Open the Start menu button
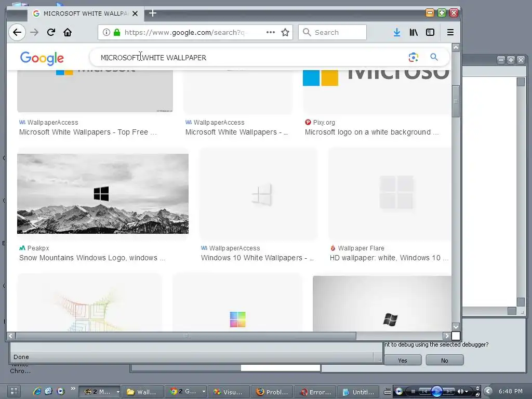Screen dimensions: 532x399 tap(14, 391)
